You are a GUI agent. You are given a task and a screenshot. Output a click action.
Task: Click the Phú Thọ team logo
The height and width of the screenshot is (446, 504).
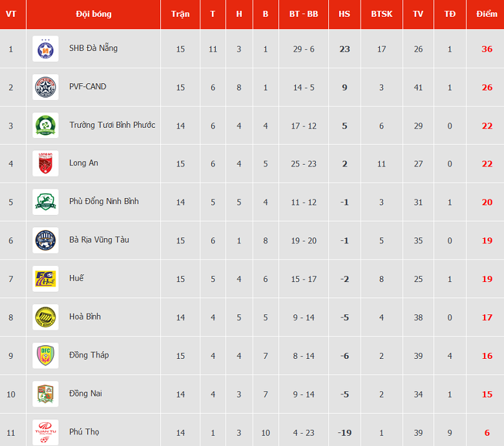45,432
